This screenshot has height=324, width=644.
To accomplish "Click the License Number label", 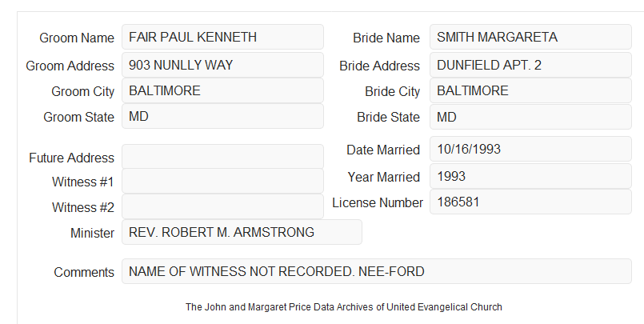I will (378, 202).
